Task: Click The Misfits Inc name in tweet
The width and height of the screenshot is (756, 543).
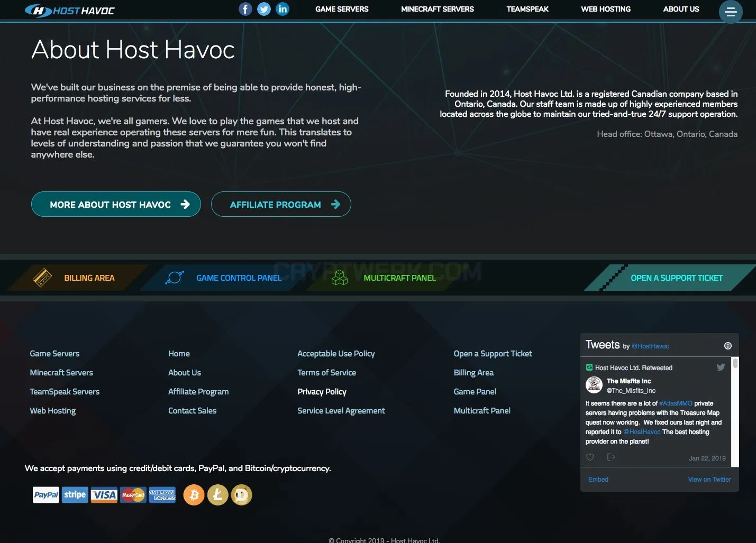Action: (x=629, y=381)
